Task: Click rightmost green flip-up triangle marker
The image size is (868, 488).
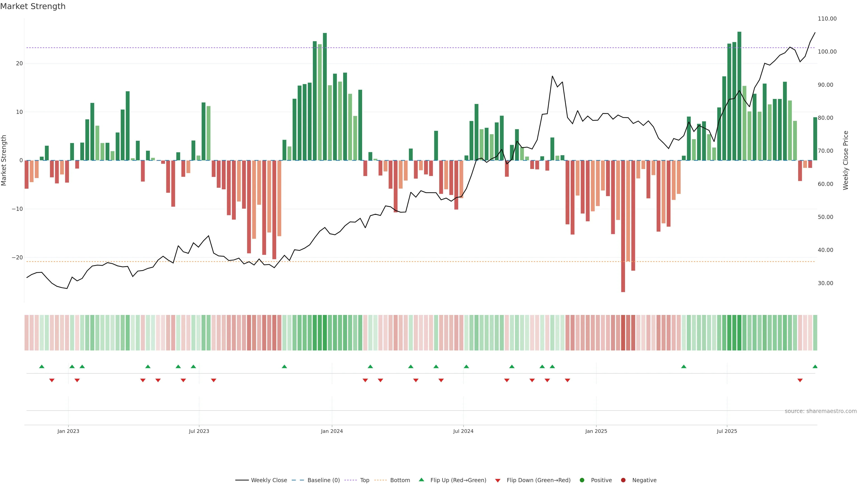Action: coord(815,366)
